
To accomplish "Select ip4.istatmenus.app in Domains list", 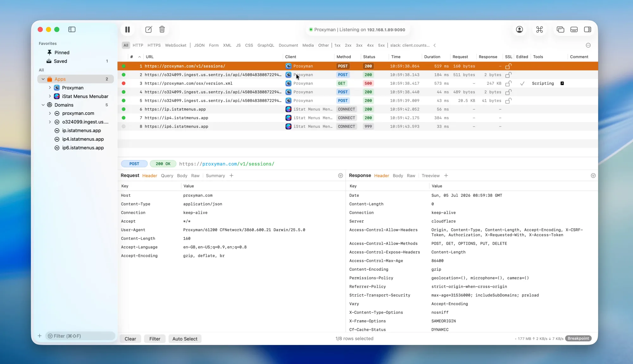I will tap(83, 139).
